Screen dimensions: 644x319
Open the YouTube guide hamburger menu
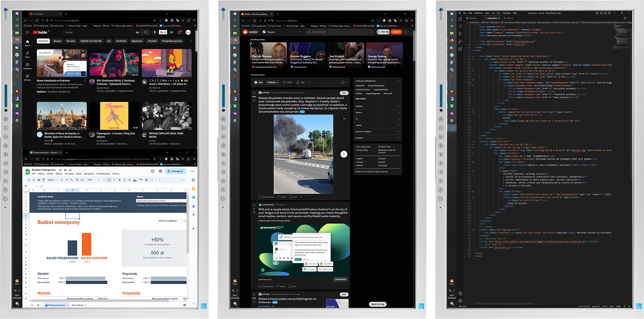[28, 32]
